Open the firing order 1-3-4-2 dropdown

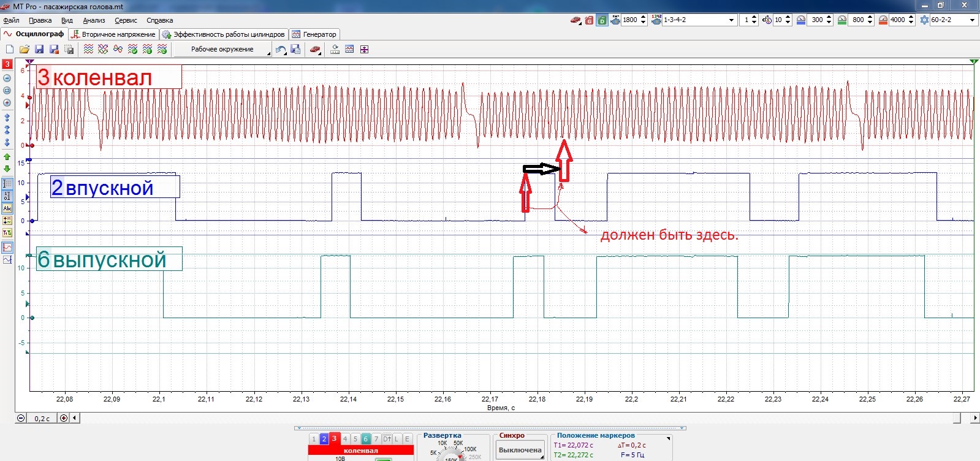[731, 20]
